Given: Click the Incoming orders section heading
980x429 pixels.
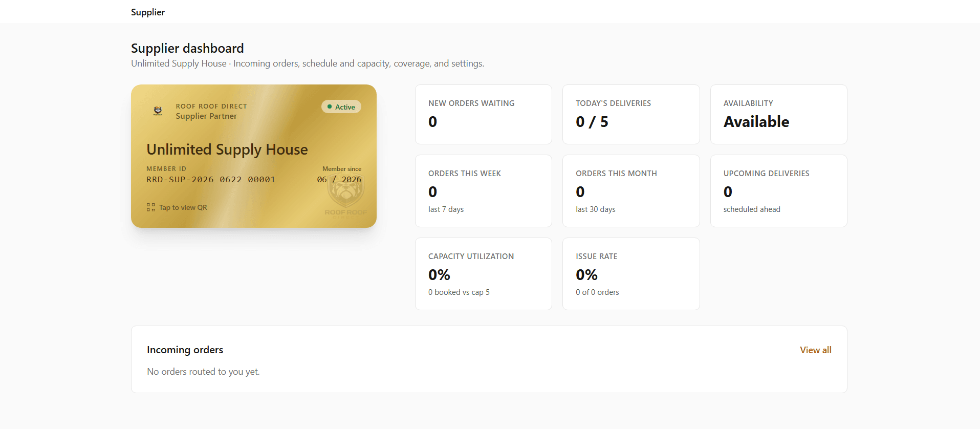Looking at the screenshot, I should coord(185,350).
